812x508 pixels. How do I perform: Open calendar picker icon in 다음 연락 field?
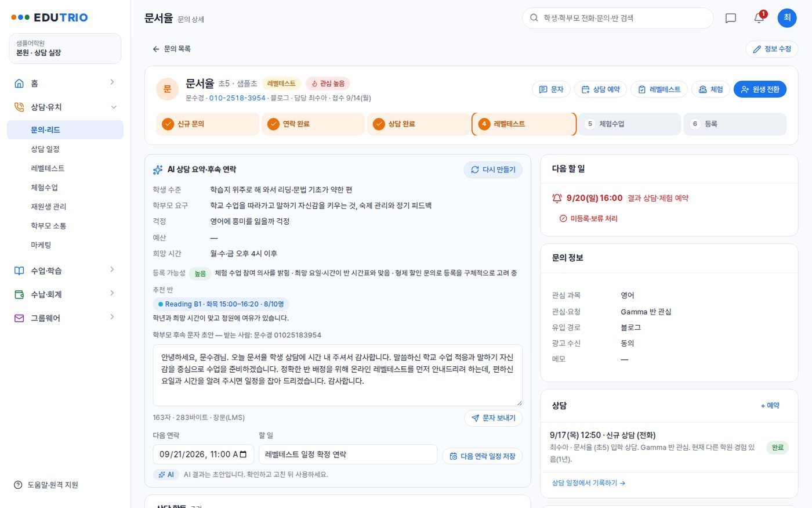click(243, 455)
